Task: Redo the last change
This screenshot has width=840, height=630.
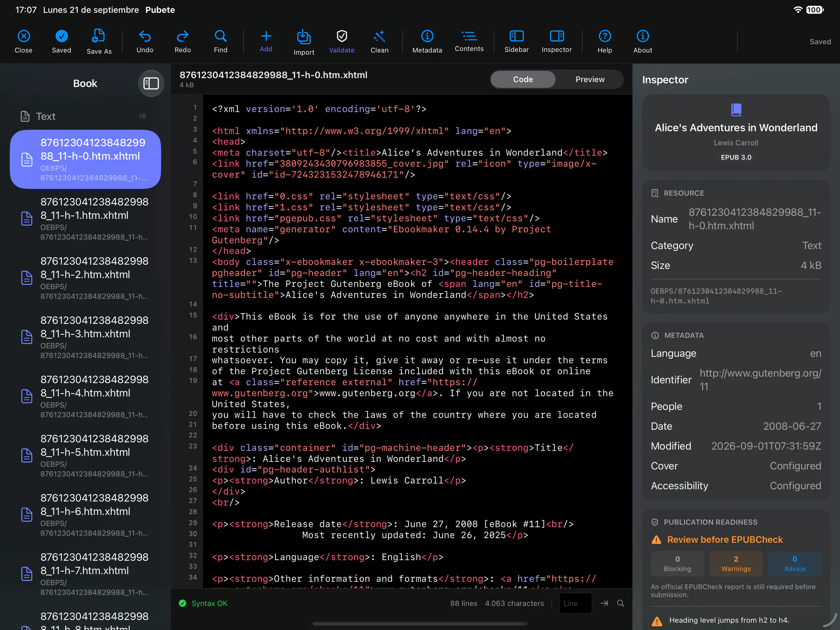Action: pyautogui.click(x=183, y=42)
